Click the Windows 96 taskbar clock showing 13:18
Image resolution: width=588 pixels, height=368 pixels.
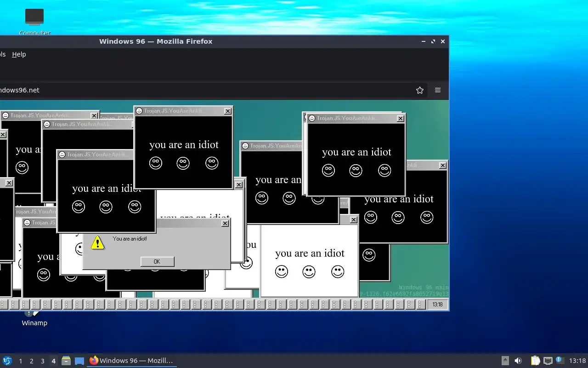[x=438, y=305]
